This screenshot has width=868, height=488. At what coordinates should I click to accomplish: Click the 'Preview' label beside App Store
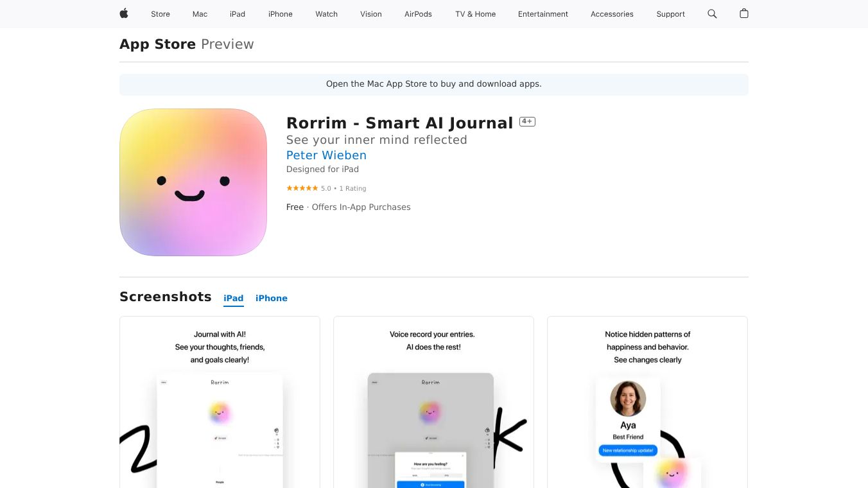click(x=227, y=44)
